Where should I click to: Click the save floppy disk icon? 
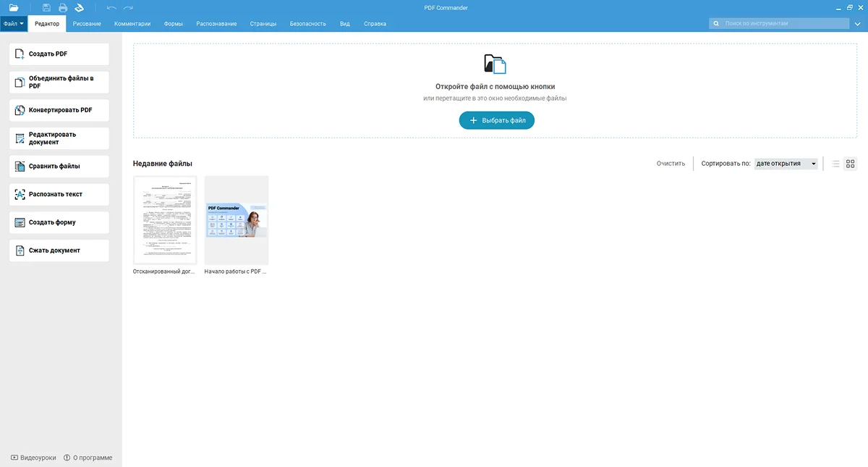(x=46, y=7)
